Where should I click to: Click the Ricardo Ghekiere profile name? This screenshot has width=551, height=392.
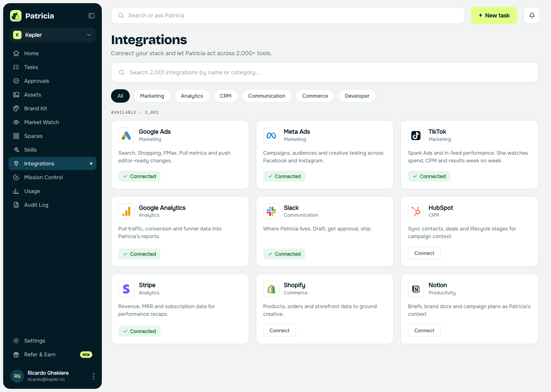coord(48,373)
